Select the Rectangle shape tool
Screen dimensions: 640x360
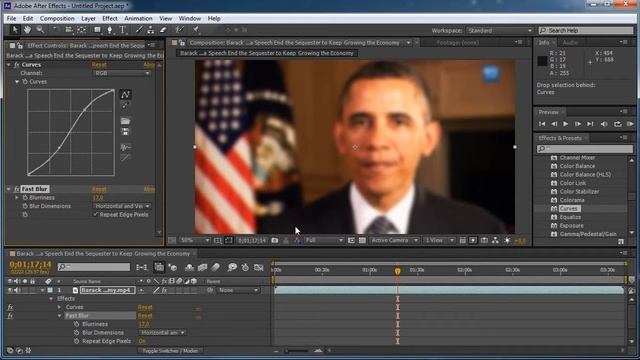(x=97, y=30)
